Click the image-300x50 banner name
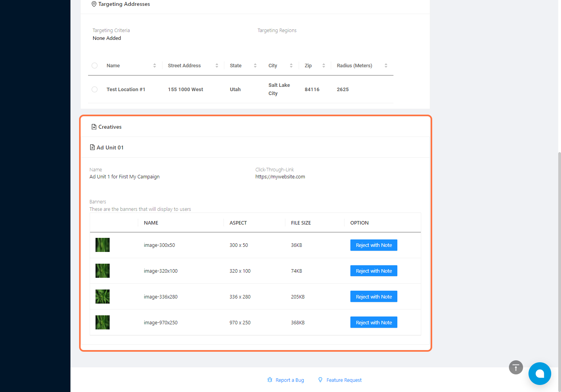Viewport: 561px width, 392px height. pos(159,245)
